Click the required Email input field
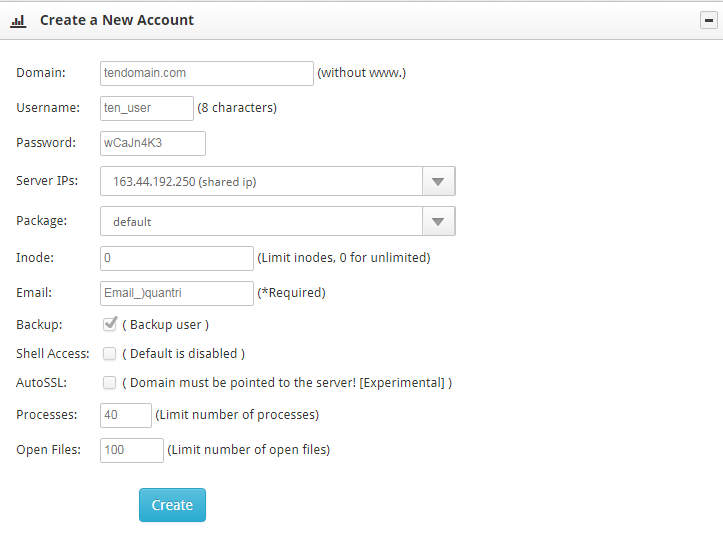The image size is (723, 558). point(177,293)
